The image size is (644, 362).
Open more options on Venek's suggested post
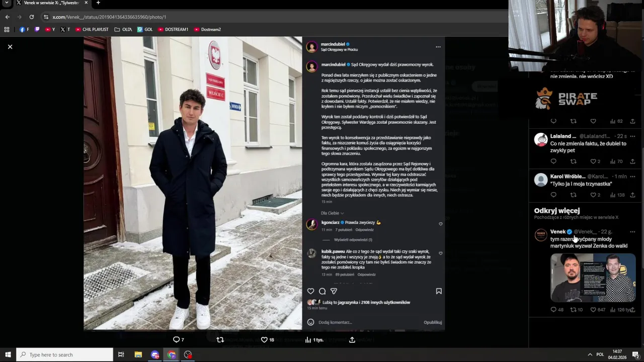coord(632,232)
